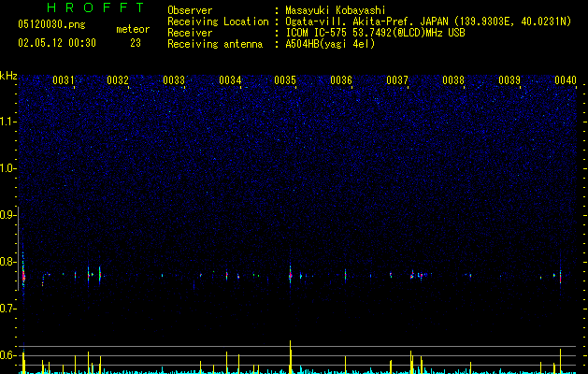Click the meteor count value 23
The image size is (588, 374).
click(136, 43)
